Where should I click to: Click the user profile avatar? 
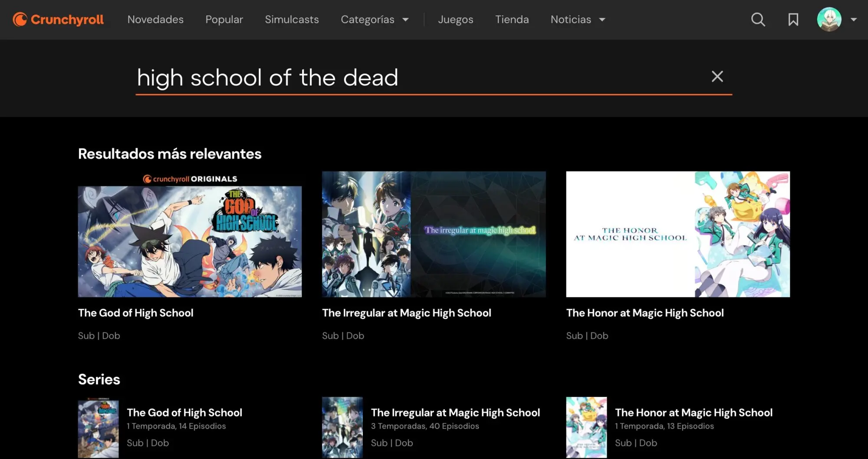pos(829,20)
